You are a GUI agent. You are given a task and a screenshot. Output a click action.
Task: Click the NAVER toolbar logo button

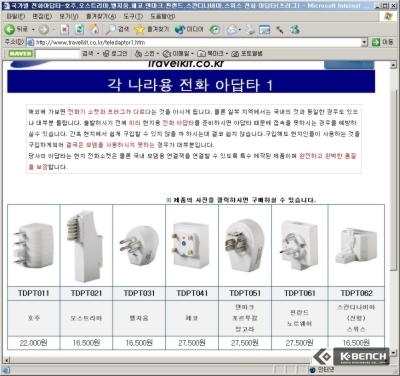[20, 53]
